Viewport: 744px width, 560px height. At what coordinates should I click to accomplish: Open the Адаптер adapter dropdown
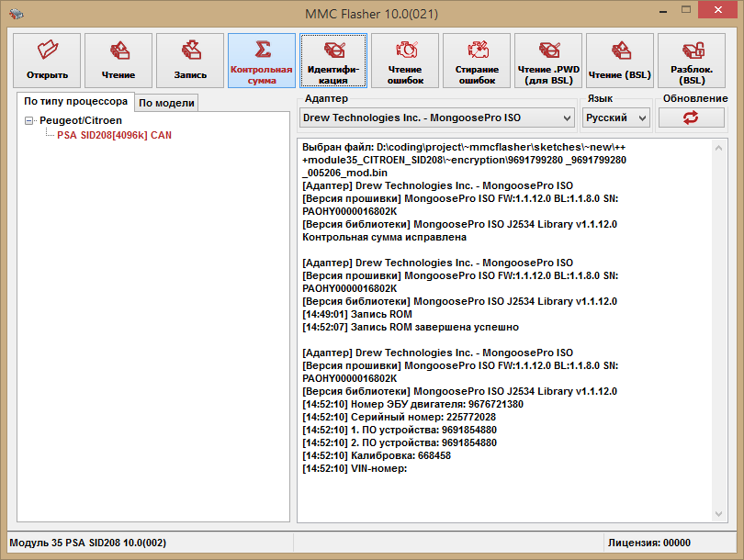(437, 118)
